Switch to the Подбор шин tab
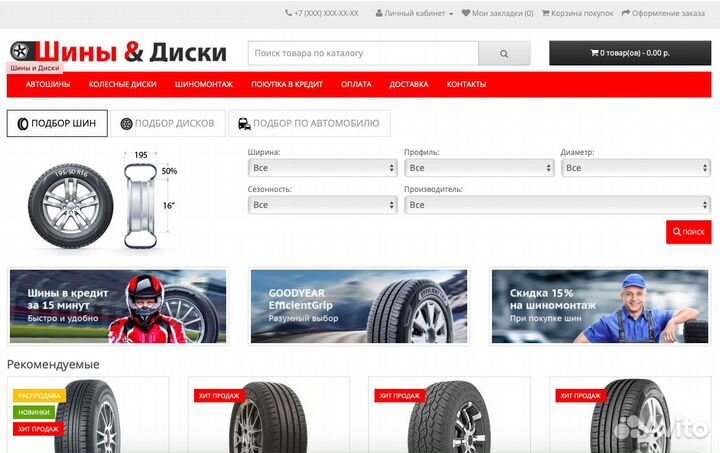Screen dimensions: 720x453 point(57,123)
